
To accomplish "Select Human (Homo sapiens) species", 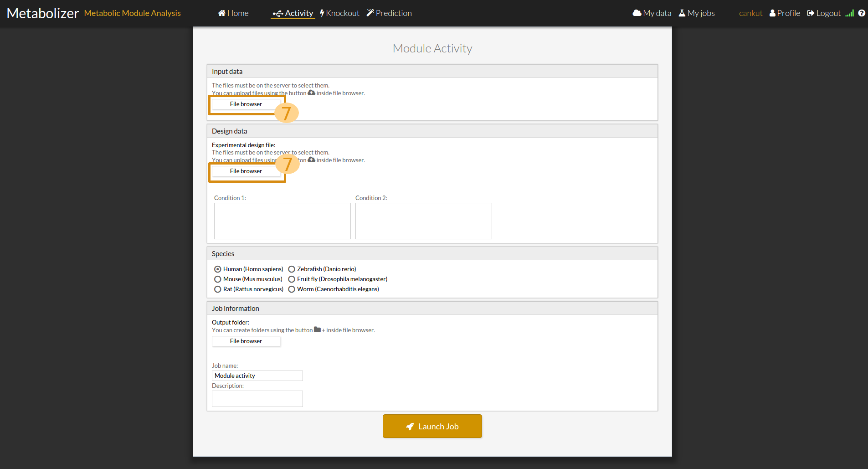I will point(218,269).
